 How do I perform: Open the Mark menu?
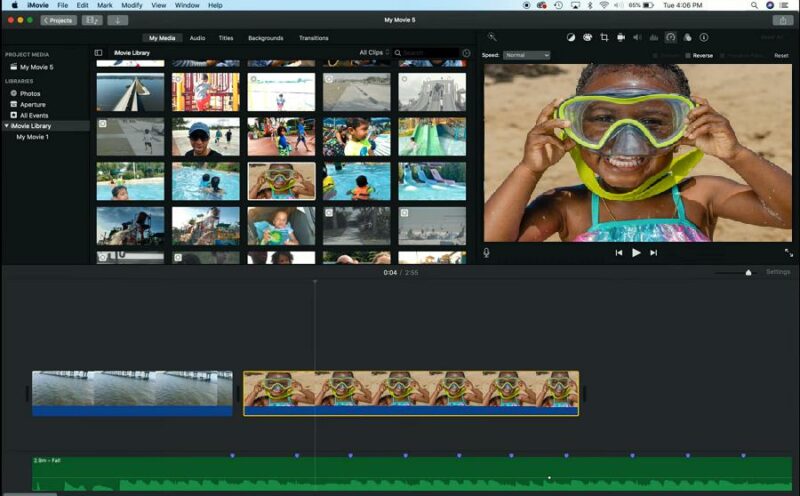click(105, 5)
